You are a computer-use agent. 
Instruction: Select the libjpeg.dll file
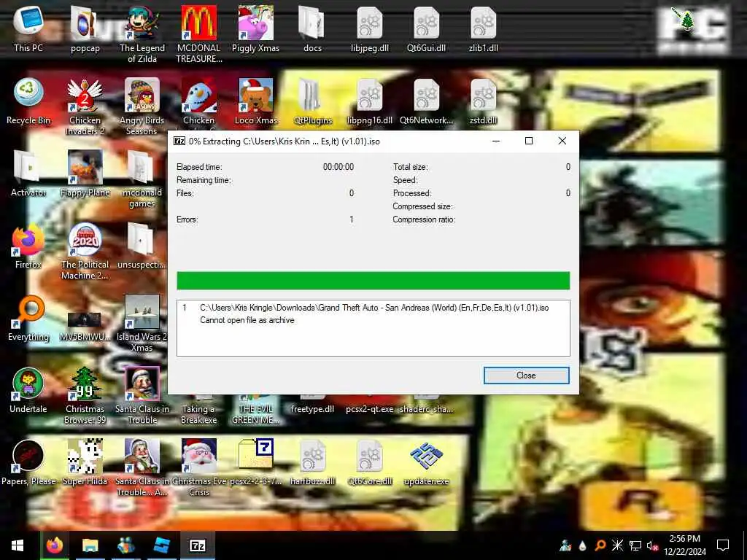coord(370,28)
